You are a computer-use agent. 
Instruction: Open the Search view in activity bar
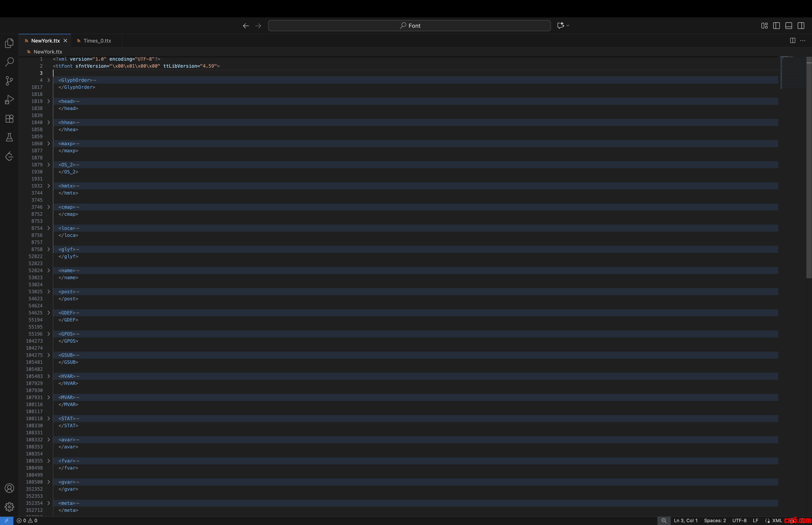pos(9,62)
